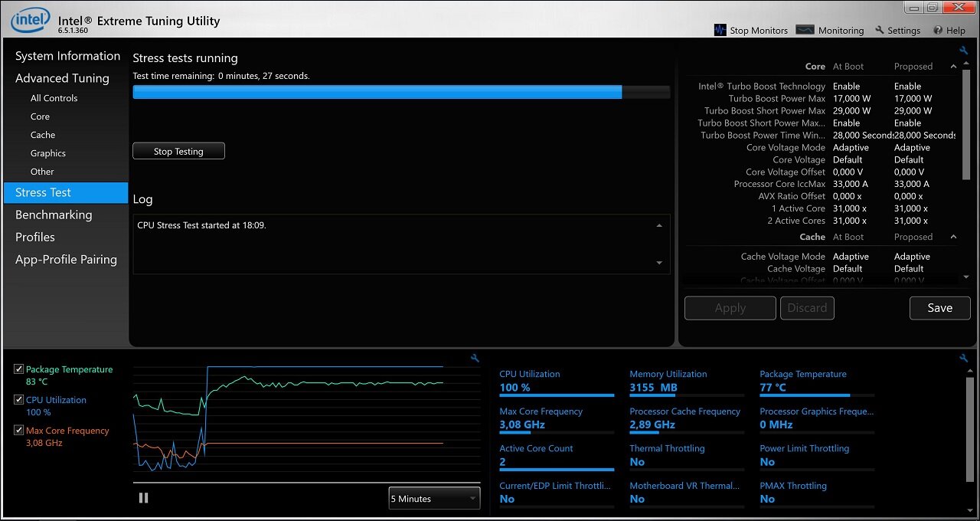980x521 pixels.
Task: Collapse the Core settings section
Action: [953, 67]
